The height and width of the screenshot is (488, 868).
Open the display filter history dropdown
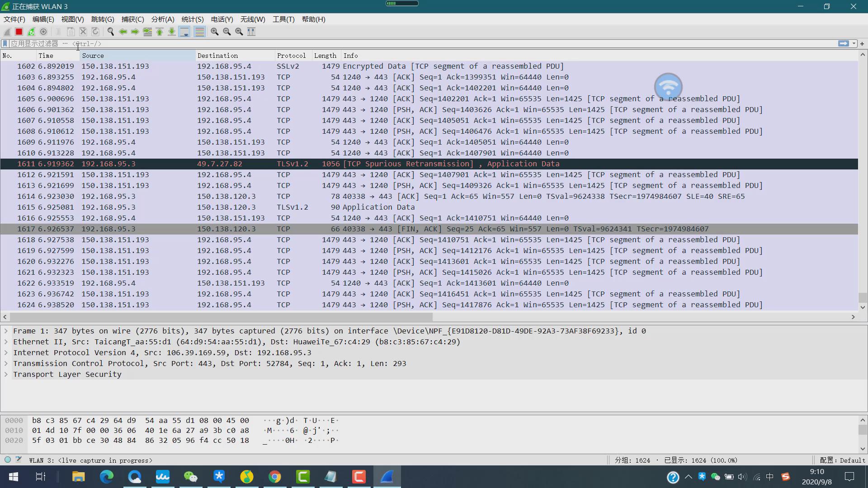coord(854,44)
